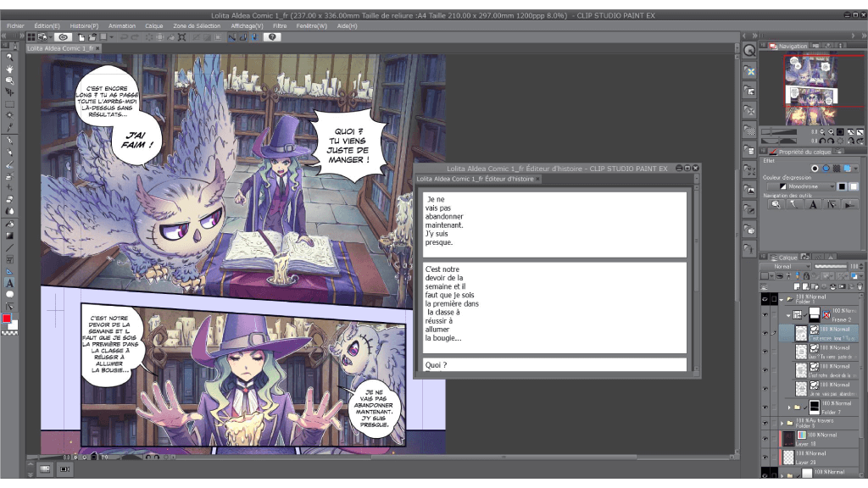Expand the Folder 5 group
868x488 pixels.
782,423
